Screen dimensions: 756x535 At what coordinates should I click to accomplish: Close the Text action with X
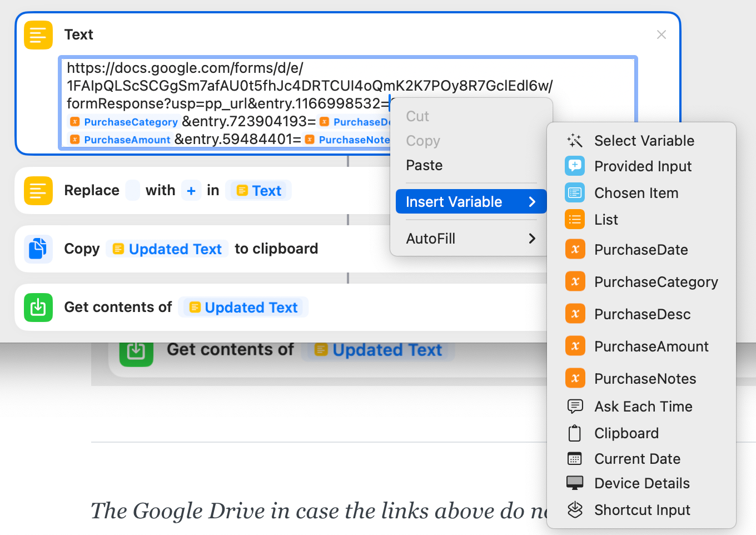pos(661,34)
